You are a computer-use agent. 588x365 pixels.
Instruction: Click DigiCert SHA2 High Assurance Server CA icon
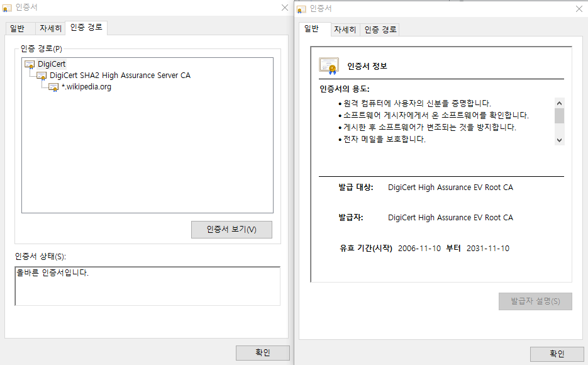(x=42, y=76)
